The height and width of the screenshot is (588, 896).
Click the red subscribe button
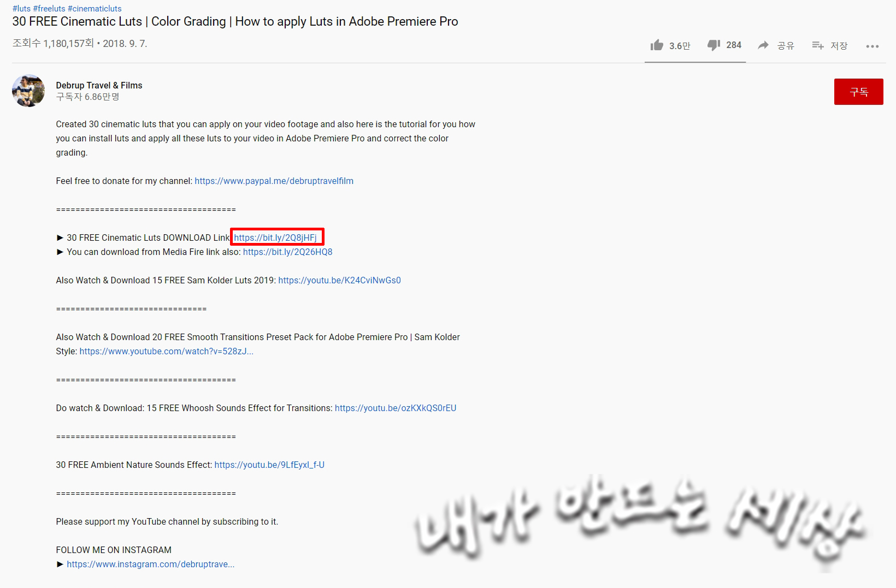tap(859, 92)
